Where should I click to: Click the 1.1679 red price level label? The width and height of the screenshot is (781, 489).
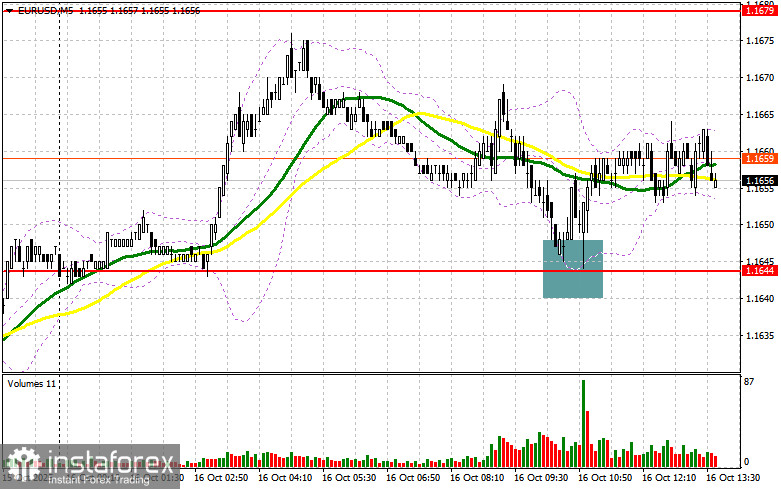click(x=761, y=10)
